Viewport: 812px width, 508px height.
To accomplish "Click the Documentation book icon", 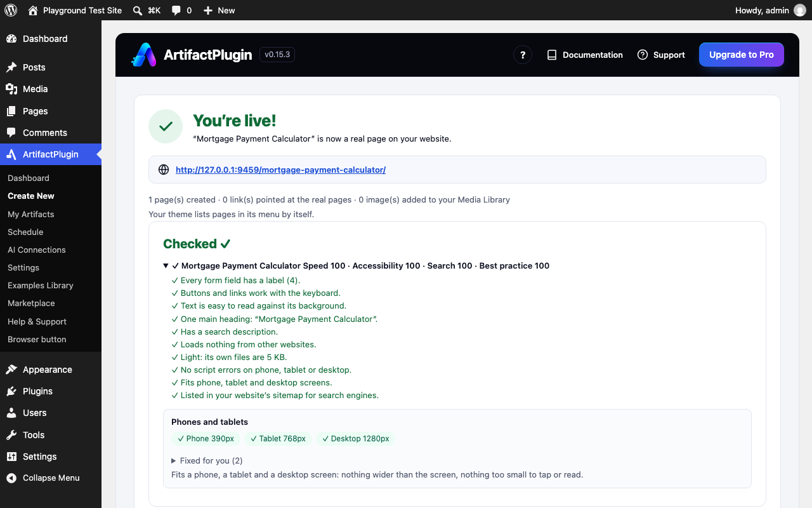I will click(x=552, y=55).
